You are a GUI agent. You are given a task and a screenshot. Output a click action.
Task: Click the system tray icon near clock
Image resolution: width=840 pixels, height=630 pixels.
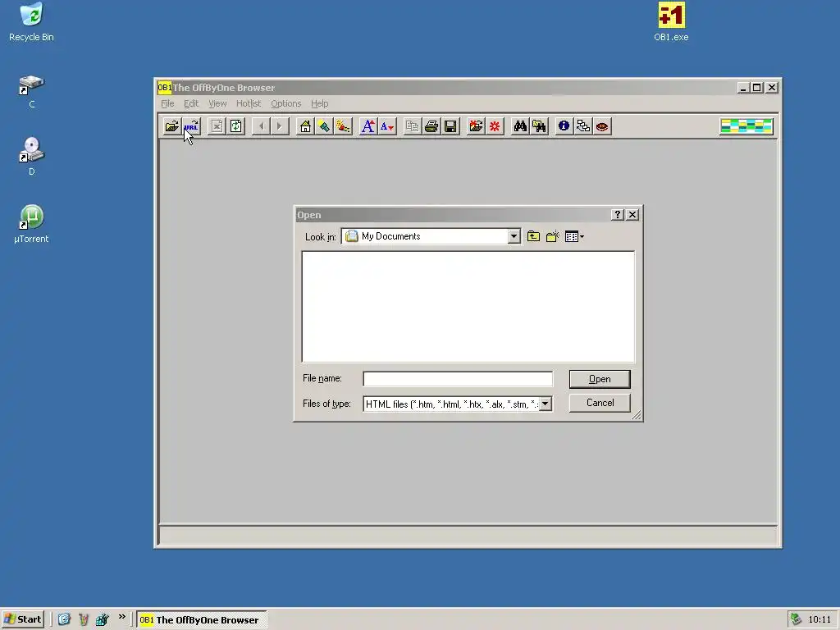click(x=796, y=619)
